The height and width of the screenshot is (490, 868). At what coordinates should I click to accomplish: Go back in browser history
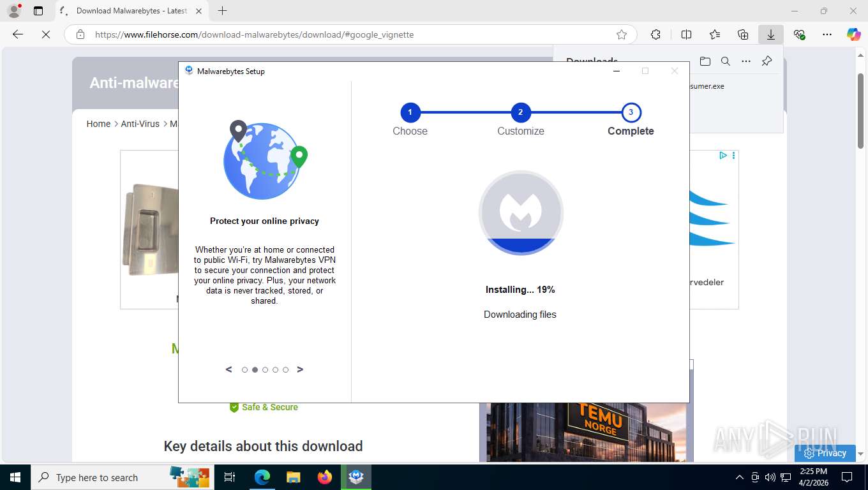point(18,34)
